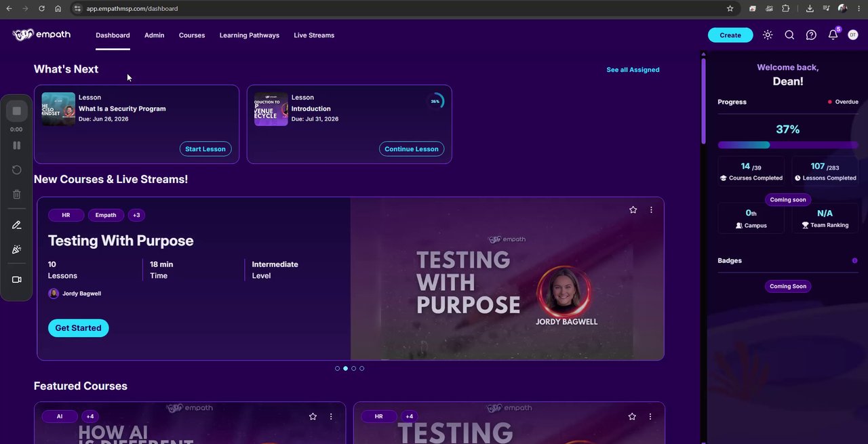This screenshot has width=868, height=444.
Task: Click Continue Lesson for Introduction
Action: 412,149
